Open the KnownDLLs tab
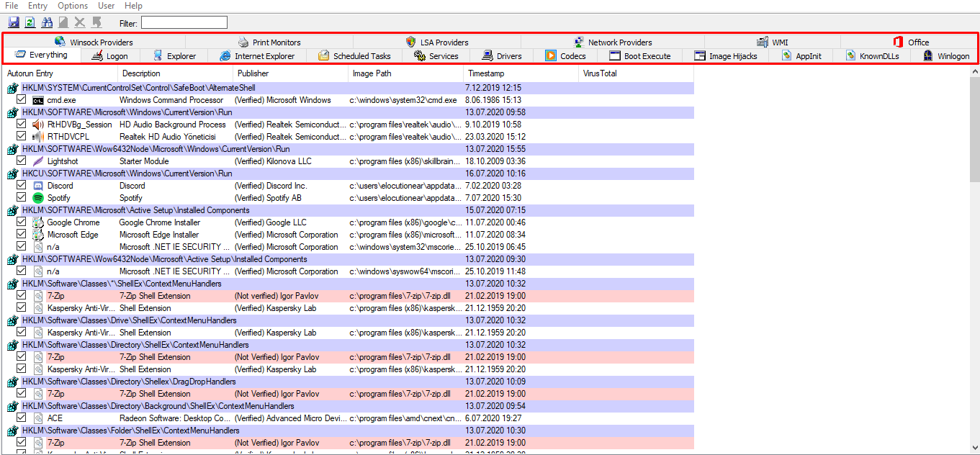 coord(872,56)
